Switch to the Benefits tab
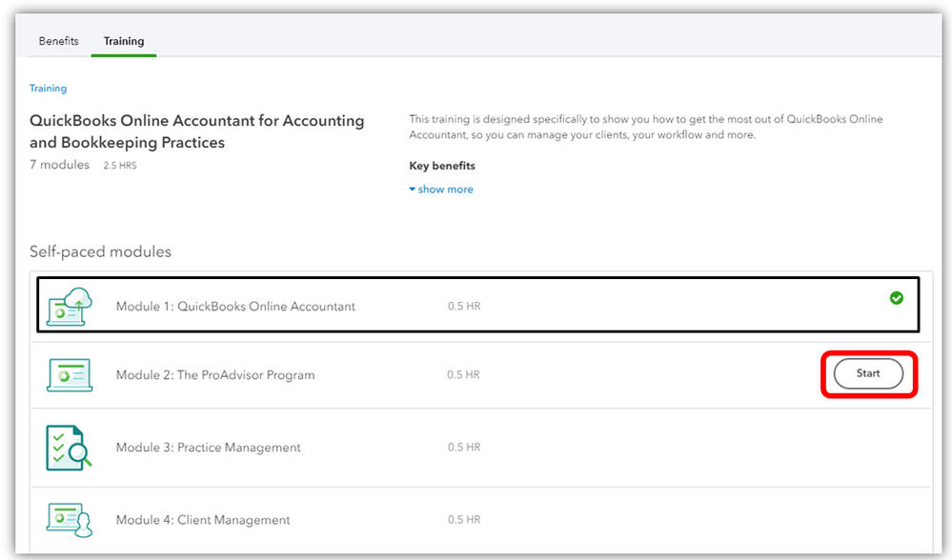The image size is (952, 560). point(59,41)
